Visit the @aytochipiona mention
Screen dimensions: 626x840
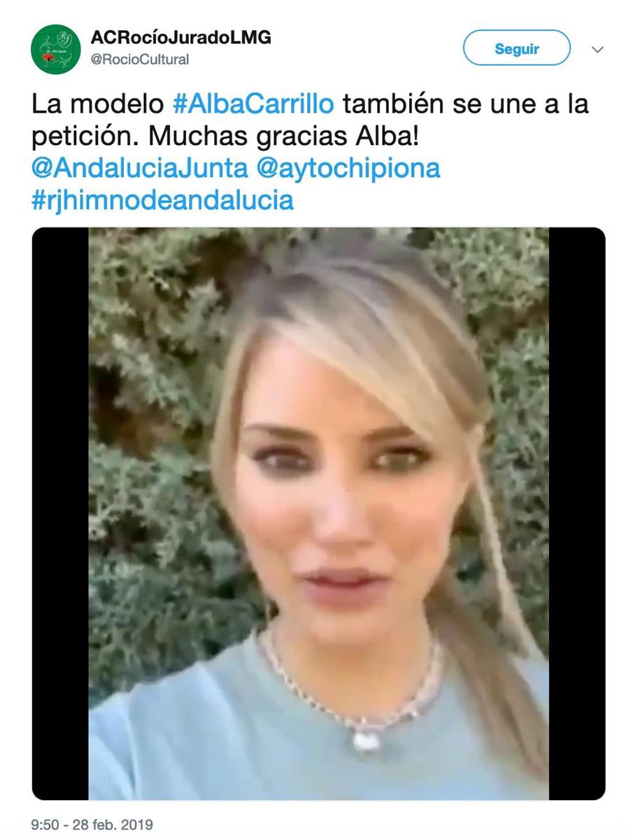pyautogui.click(x=349, y=169)
